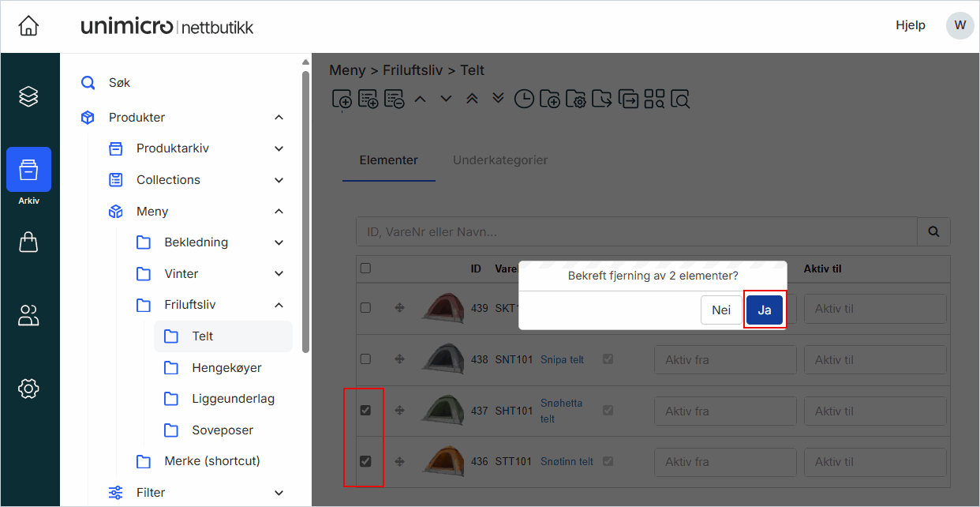The image size is (980, 507).
Task: Uncheck the Snøhetta telt row checkbox
Action: [x=365, y=411]
